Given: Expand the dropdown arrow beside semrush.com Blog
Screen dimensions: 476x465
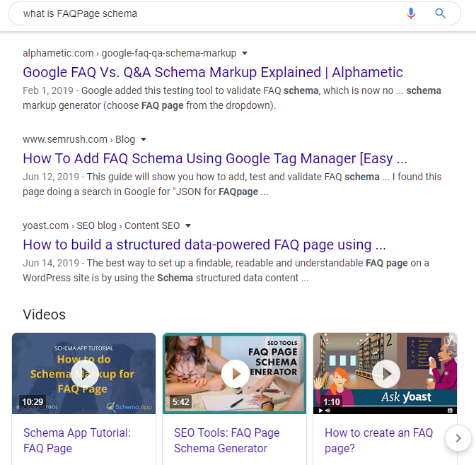Looking at the screenshot, I should coord(144,139).
